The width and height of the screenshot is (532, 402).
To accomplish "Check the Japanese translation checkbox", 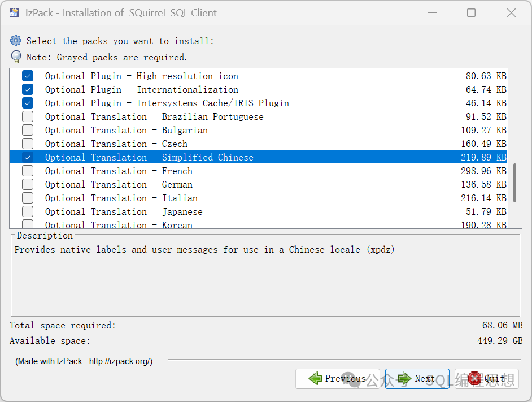I will (28, 211).
